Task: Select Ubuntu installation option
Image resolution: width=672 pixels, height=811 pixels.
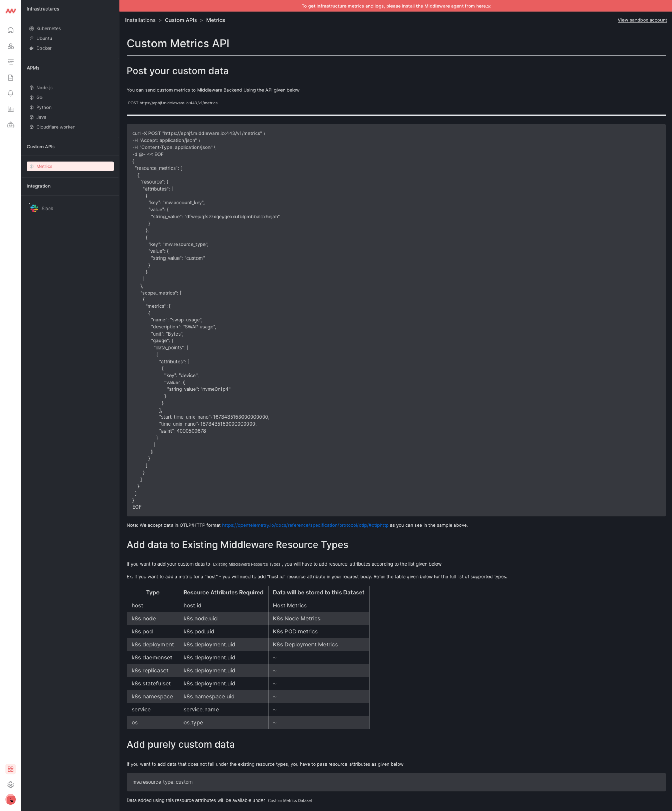Action: 44,38
